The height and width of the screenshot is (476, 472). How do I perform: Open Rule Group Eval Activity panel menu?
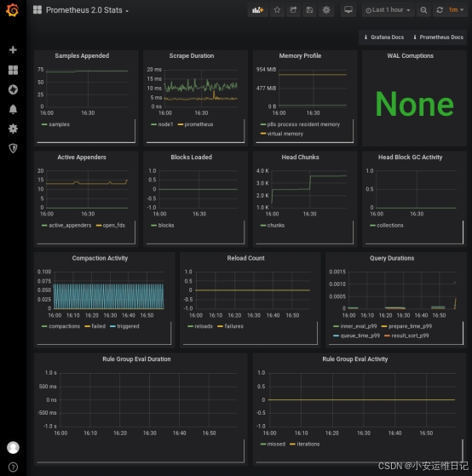[x=355, y=359]
